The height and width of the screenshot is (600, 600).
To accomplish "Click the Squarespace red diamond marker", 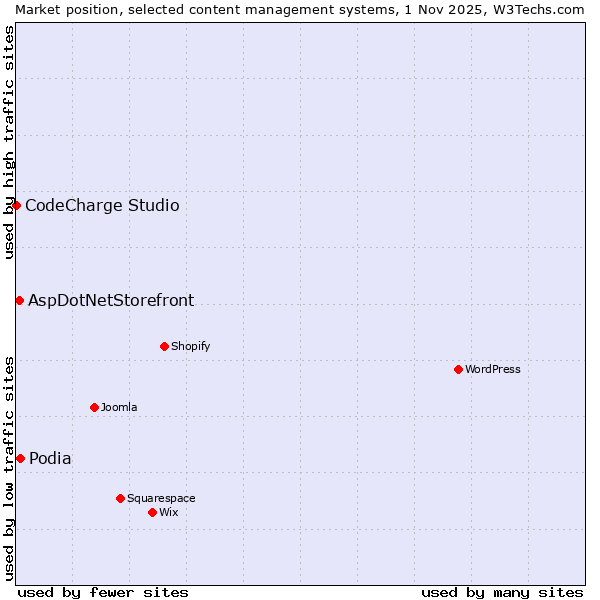I will (120, 498).
